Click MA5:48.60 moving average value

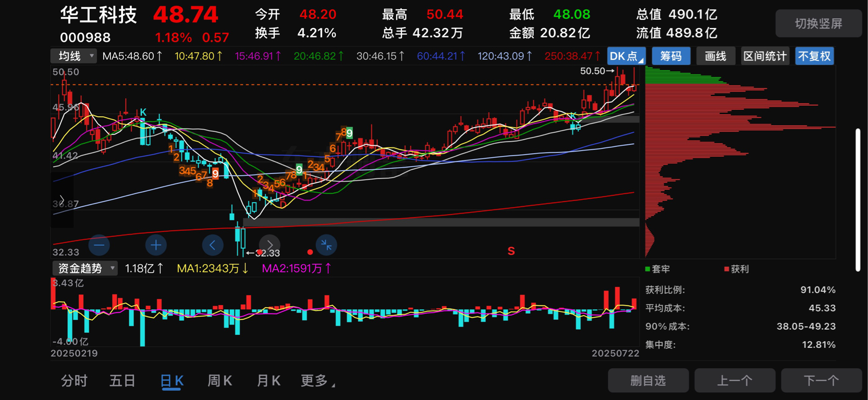pos(132,56)
